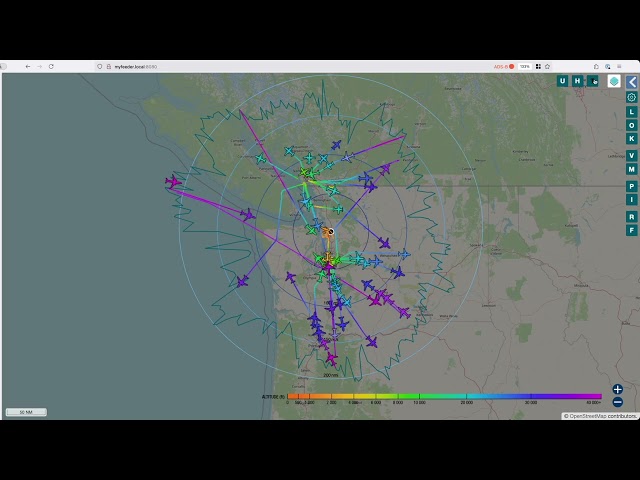The width and height of the screenshot is (640, 480).
Task: Open map settings gear icon
Action: coord(632,97)
